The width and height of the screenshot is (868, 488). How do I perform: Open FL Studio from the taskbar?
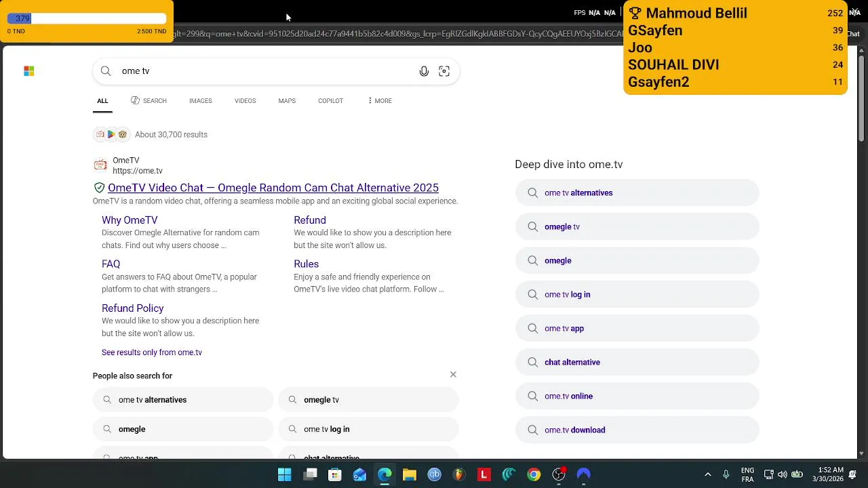pyautogui.click(x=459, y=474)
